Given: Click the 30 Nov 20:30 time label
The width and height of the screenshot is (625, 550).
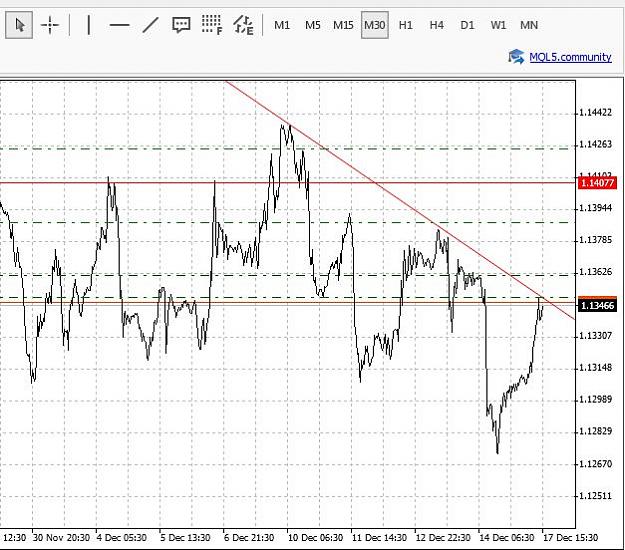Looking at the screenshot, I should tap(61, 538).
